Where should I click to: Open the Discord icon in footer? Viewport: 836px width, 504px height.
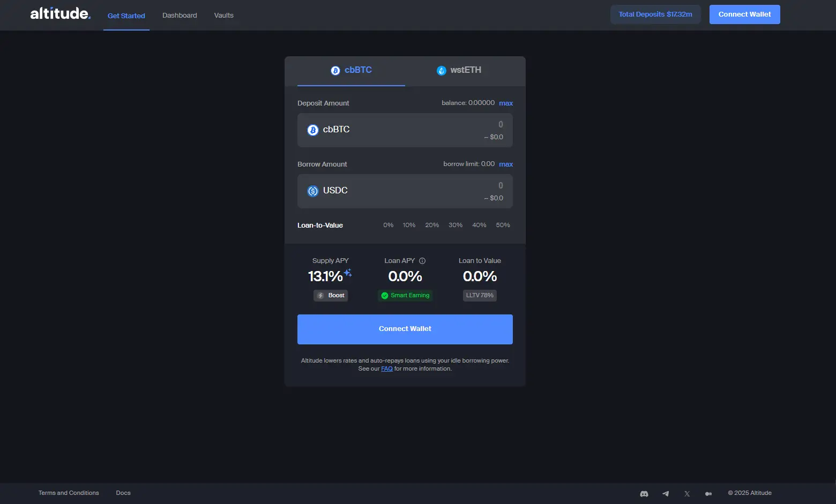(644, 493)
